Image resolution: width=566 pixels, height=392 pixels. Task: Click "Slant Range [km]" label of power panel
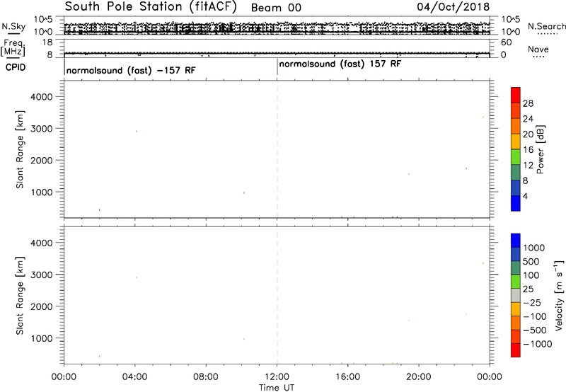point(20,149)
